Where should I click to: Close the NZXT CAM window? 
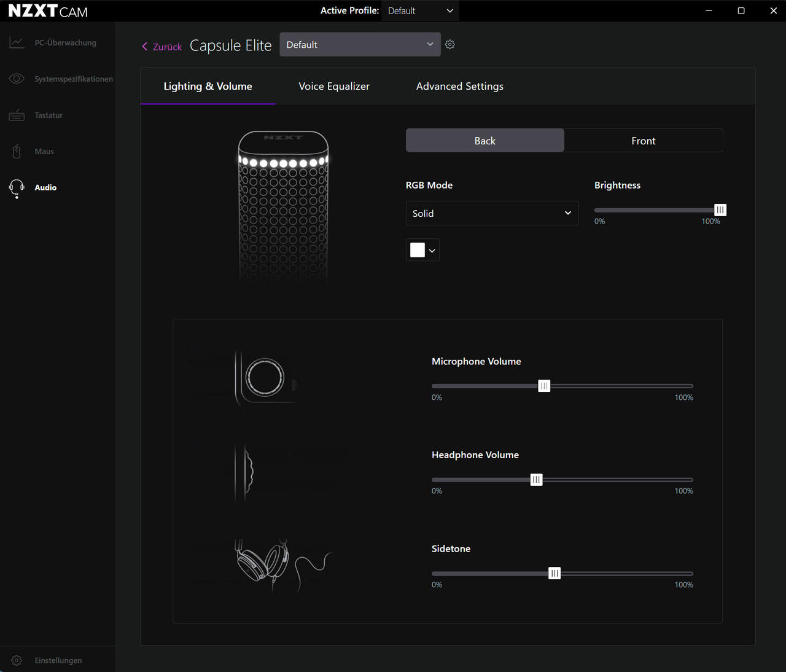point(774,11)
